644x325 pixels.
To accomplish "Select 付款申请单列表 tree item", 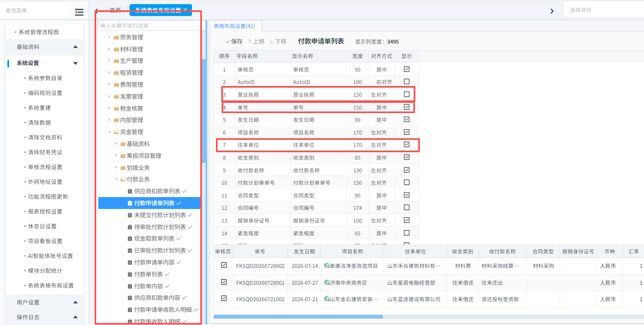I will click(149, 203).
